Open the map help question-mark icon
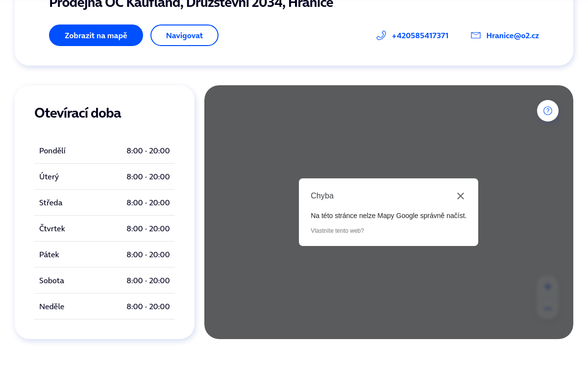This screenshot has width=588, height=392. [548, 111]
